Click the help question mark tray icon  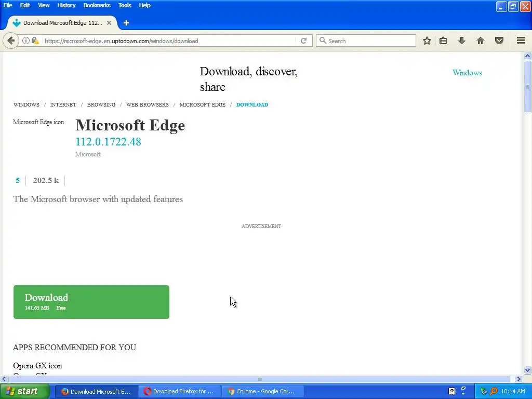click(x=451, y=391)
